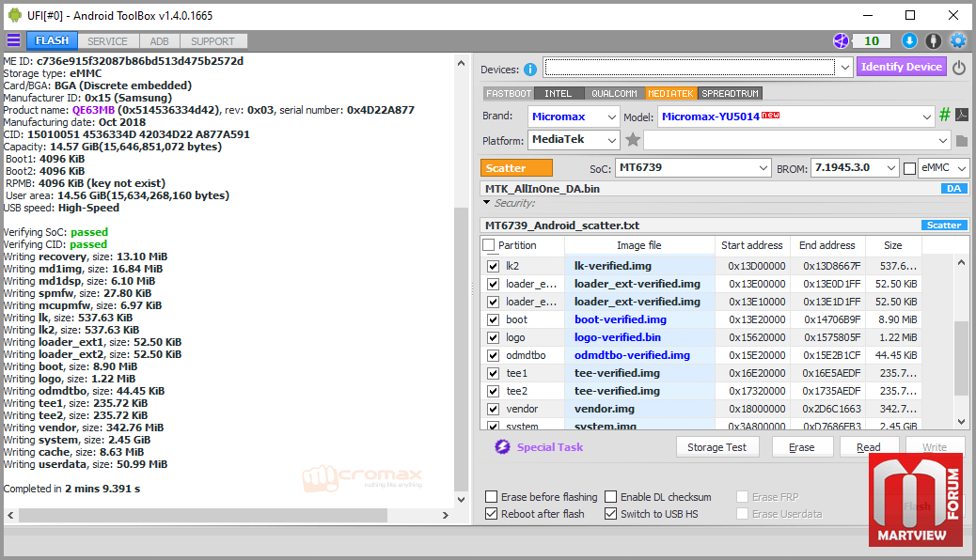Click the Android app icon in the title bar

tap(14, 15)
